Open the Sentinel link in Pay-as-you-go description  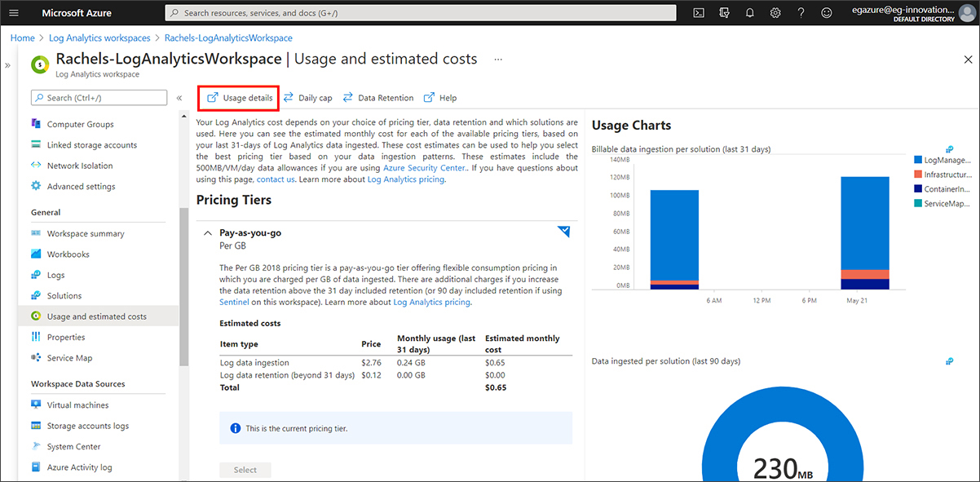click(x=236, y=302)
